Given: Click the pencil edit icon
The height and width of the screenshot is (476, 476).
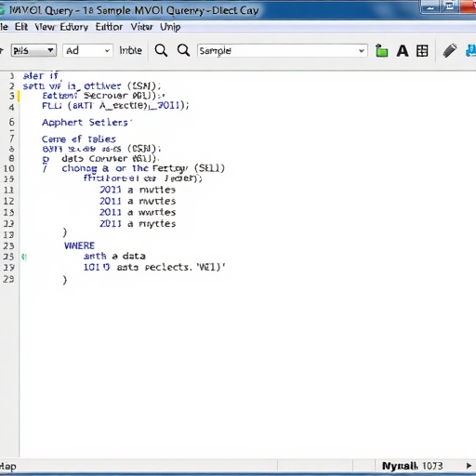Looking at the screenshot, I should tap(450, 50).
